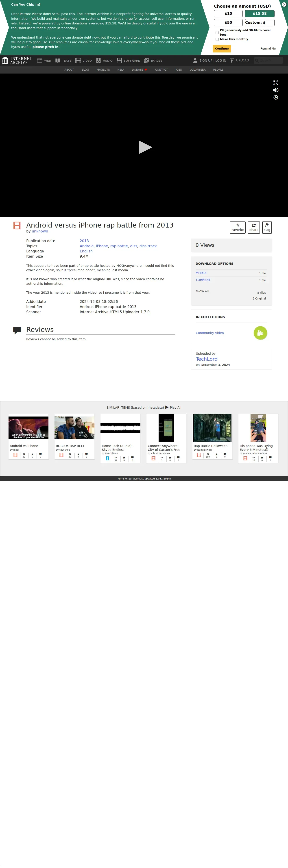This screenshot has width=288, height=868.
Task: Click the Share button
Action: [x=254, y=228]
